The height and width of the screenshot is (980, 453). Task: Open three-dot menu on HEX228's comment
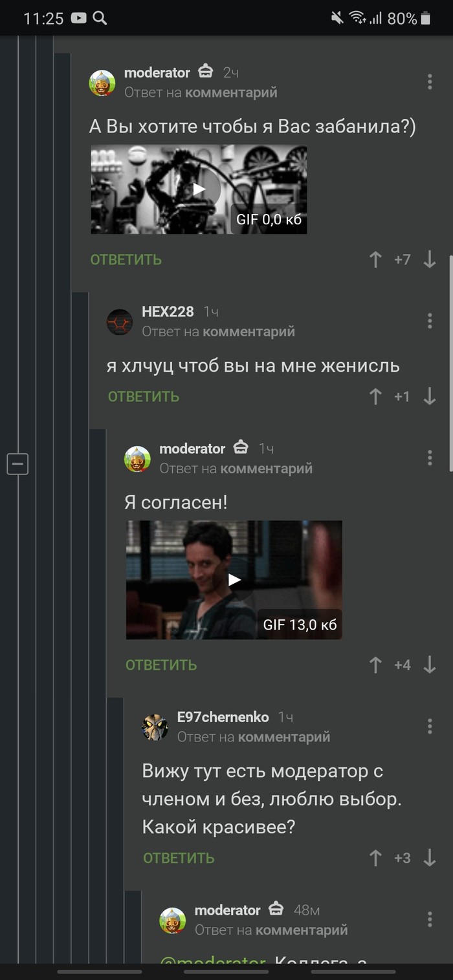(430, 321)
